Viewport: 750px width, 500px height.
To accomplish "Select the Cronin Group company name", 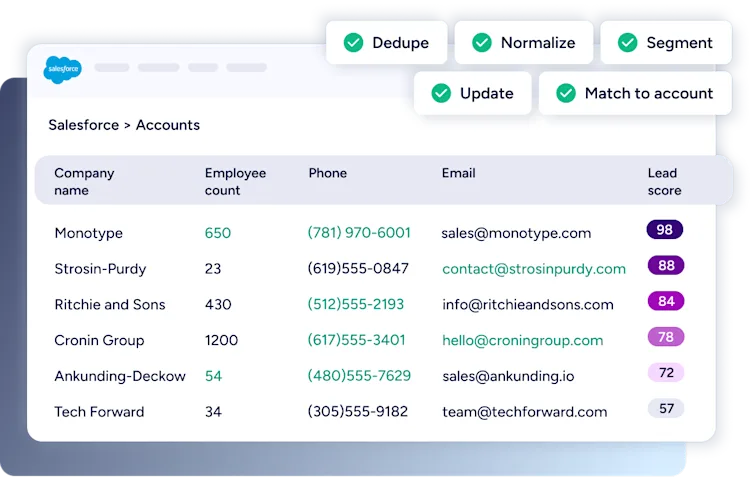I will click(99, 340).
